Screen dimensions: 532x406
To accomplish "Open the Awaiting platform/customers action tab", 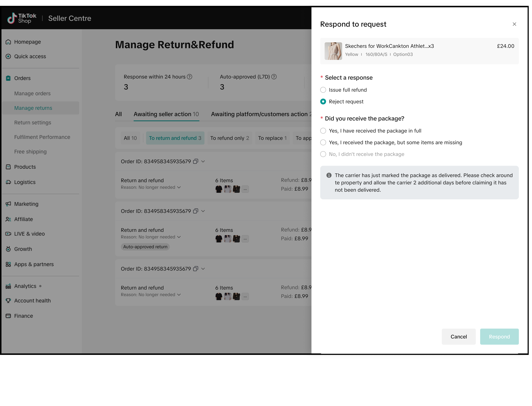I will (261, 114).
